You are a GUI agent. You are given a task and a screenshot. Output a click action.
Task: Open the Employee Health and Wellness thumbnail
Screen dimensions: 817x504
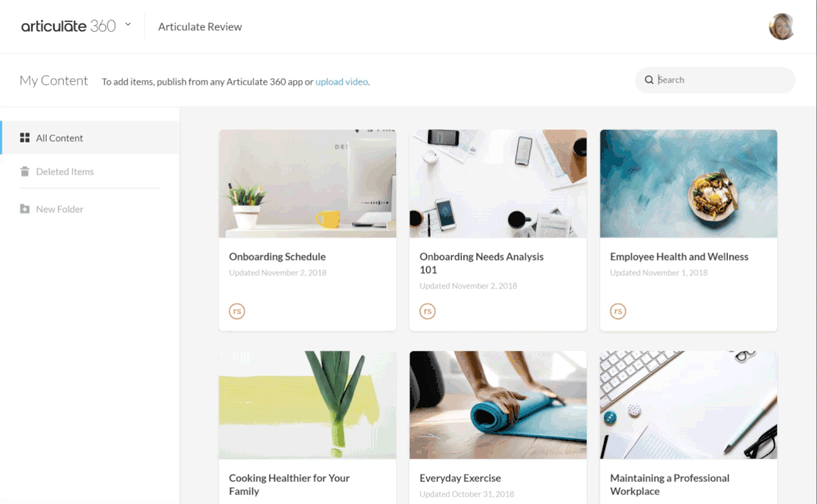pyautogui.click(x=688, y=184)
